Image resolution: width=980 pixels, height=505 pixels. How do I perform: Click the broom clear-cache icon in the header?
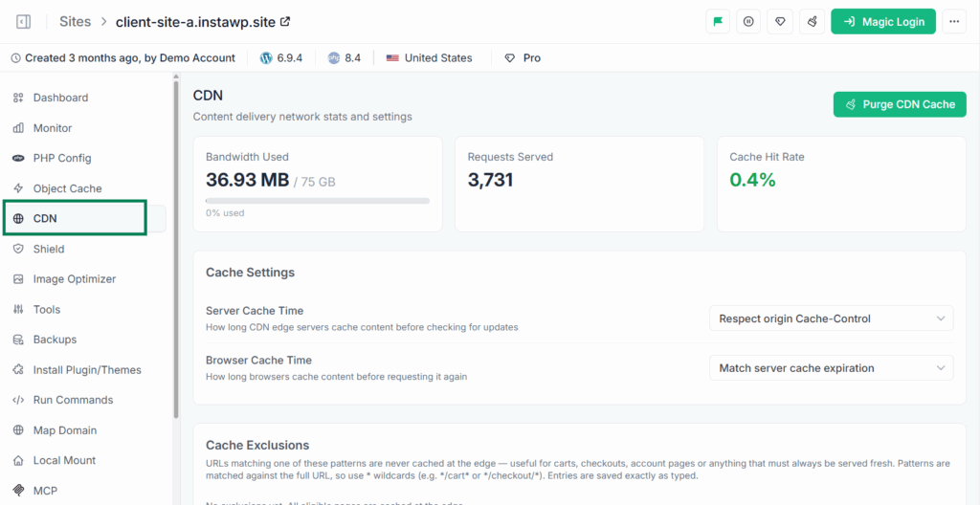(812, 21)
